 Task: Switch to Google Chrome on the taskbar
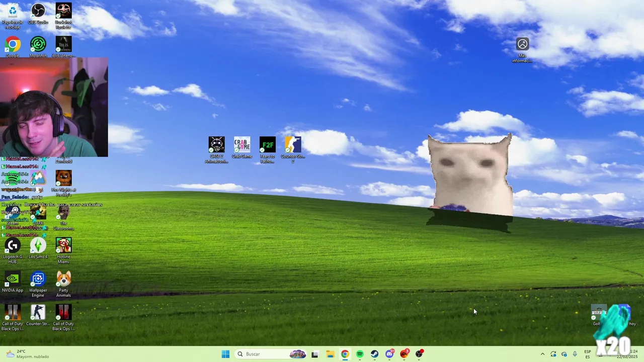345,354
